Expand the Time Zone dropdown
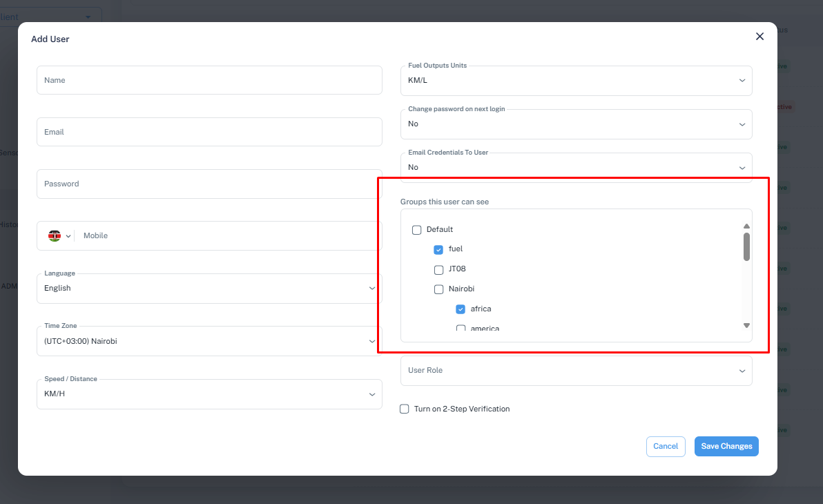823x504 pixels. pyautogui.click(x=209, y=341)
